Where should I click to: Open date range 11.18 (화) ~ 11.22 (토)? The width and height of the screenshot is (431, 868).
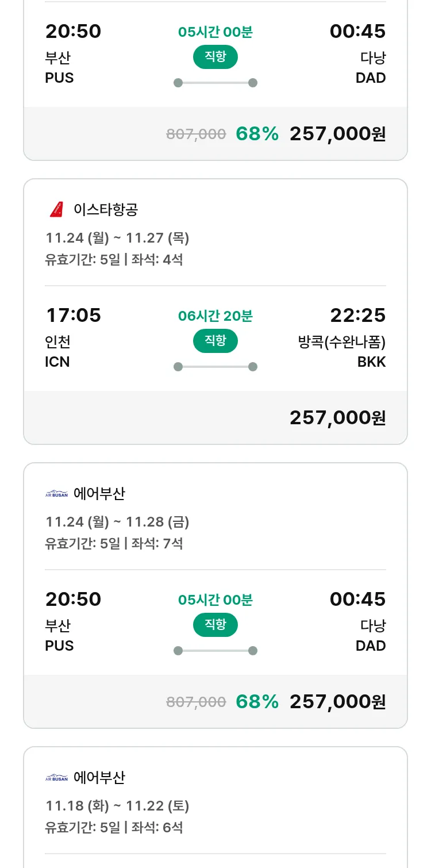117,806
